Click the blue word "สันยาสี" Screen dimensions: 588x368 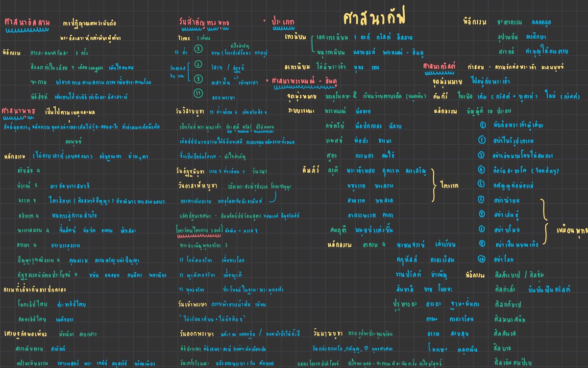(x=406, y=289)
